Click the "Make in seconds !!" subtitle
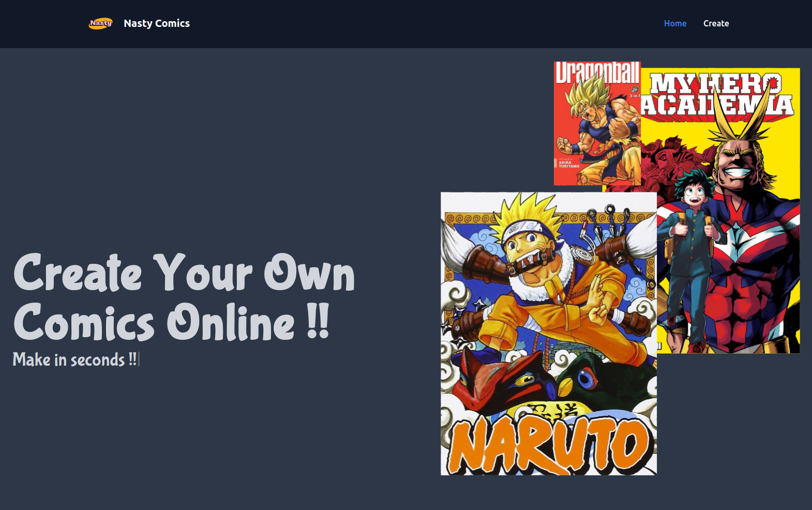 click(75, 359)
